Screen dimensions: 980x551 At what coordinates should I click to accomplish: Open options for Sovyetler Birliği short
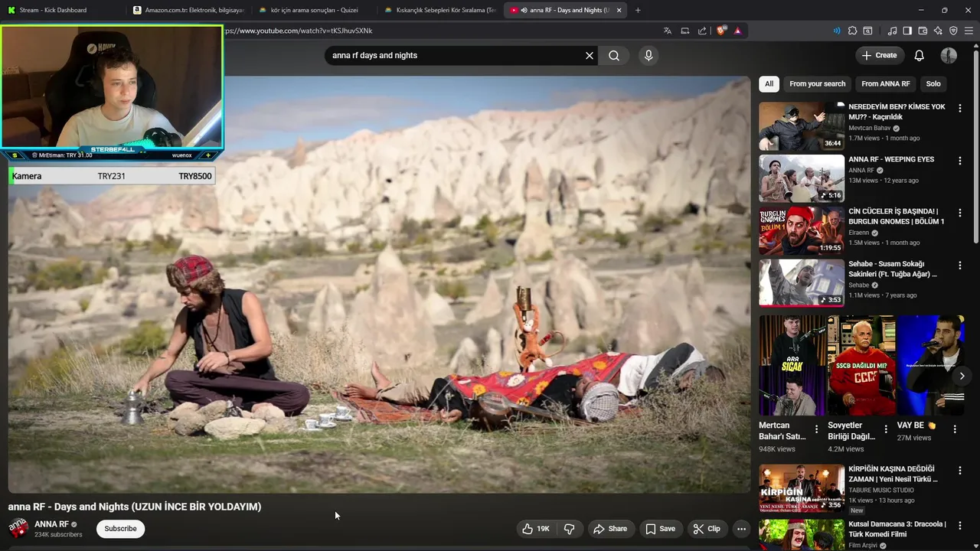tap(886, 429)
